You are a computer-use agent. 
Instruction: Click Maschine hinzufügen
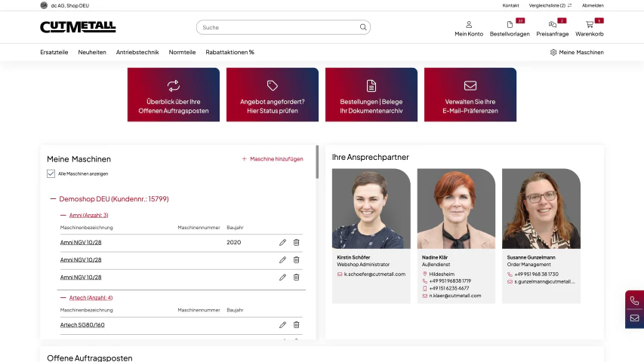pos(273,159)
